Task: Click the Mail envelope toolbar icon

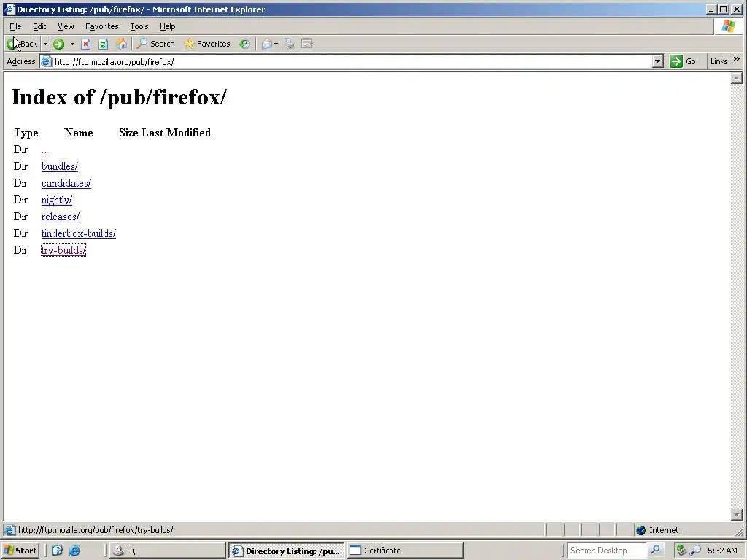Action: tap(267, 44)
